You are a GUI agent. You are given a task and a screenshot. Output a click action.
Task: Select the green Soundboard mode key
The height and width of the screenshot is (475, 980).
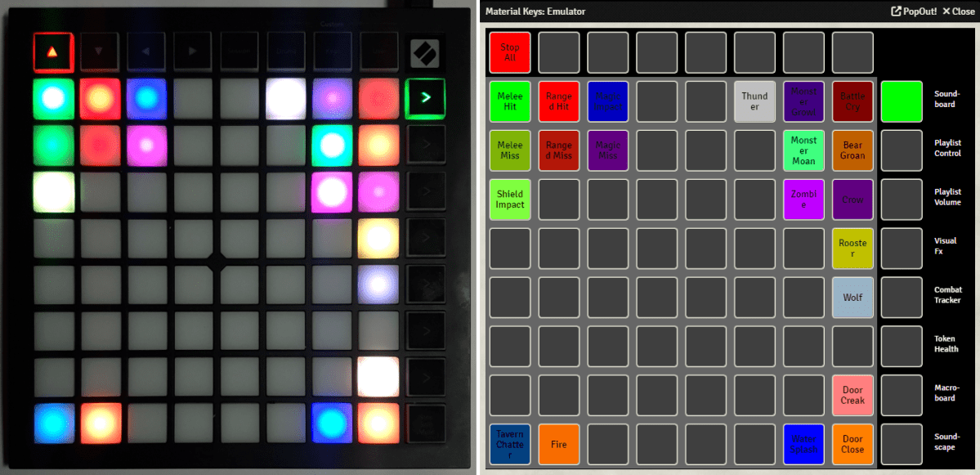(x=902, y=101)
